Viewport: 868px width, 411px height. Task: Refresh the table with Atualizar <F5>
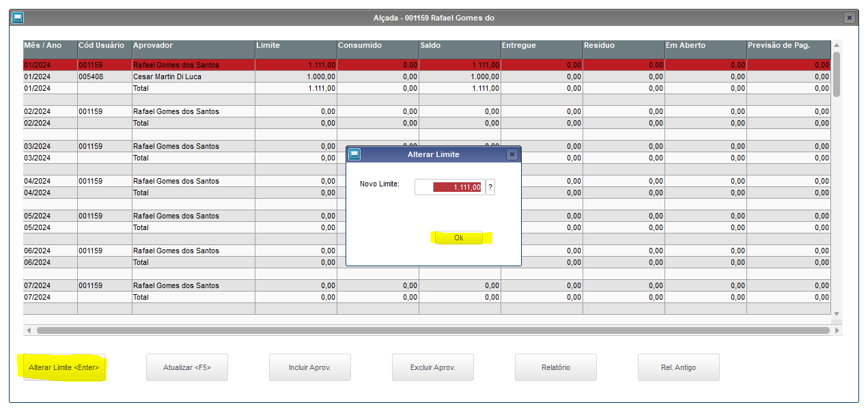187,367
